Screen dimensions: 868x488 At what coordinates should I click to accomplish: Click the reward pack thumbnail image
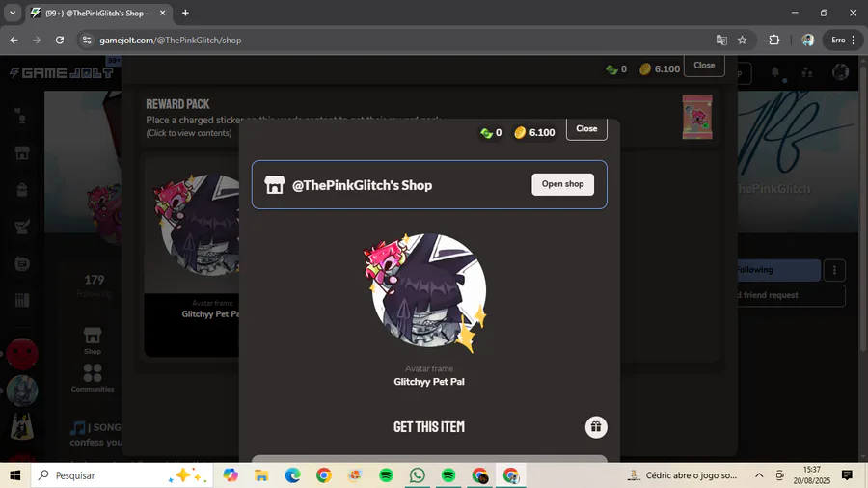pos(697,118)
